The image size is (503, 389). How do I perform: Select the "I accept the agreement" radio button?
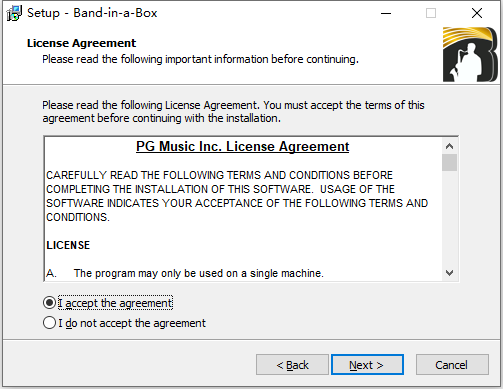[49, 303]
